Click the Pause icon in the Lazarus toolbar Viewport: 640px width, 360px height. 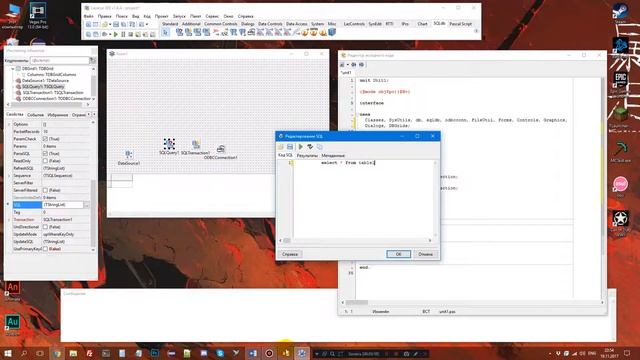click(123, 34)
